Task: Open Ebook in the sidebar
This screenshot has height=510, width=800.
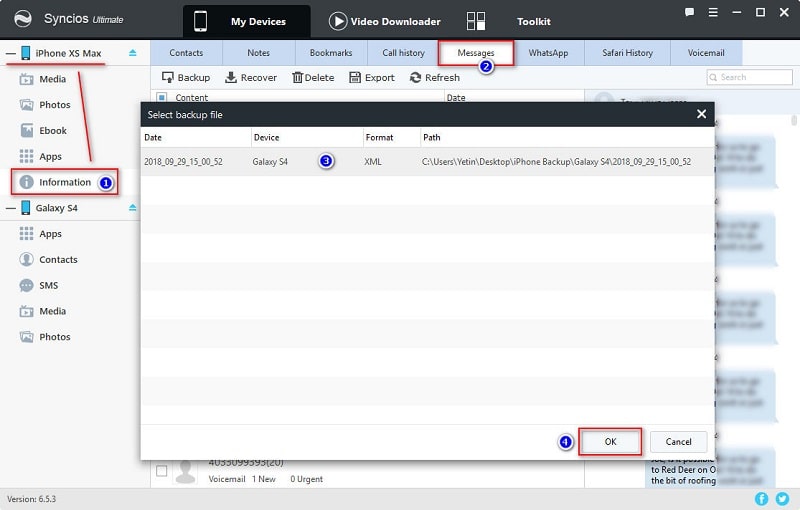Action: click(43, 131)
